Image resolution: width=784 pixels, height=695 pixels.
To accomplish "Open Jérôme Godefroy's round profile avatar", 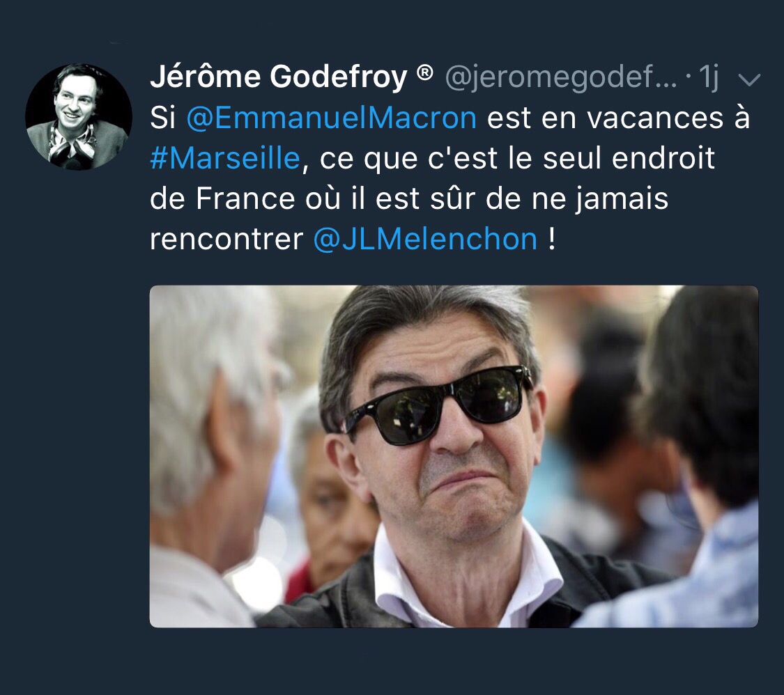I will tap(79, 117).
